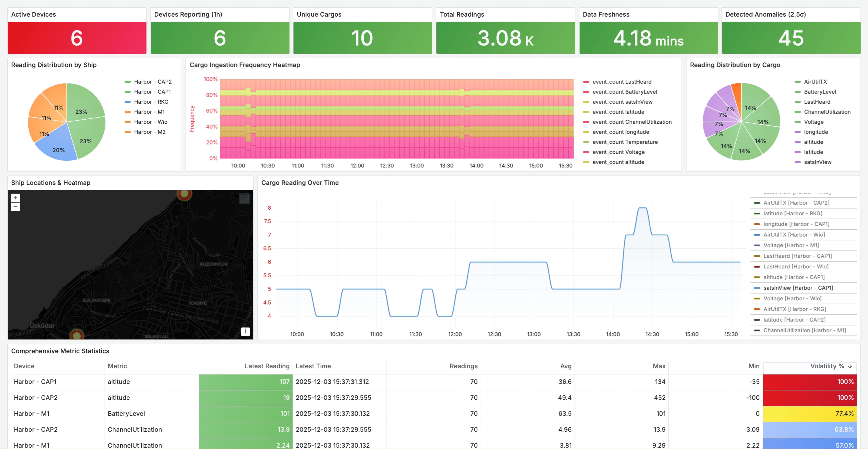Sort table by Avg column header
This screenshot has width=868, height=449.
(x=566, y=366)
